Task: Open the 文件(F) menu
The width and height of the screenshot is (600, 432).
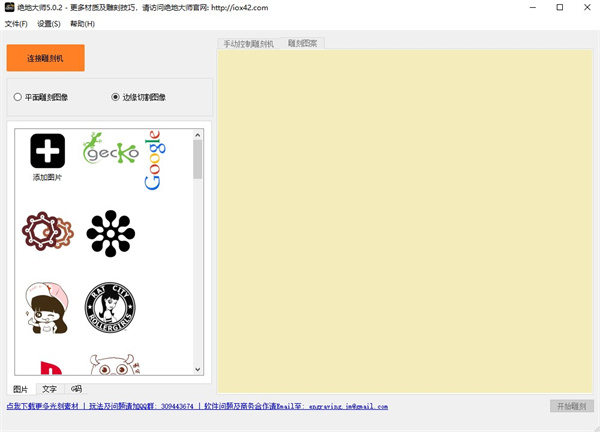Action: (x=16, y=24)
